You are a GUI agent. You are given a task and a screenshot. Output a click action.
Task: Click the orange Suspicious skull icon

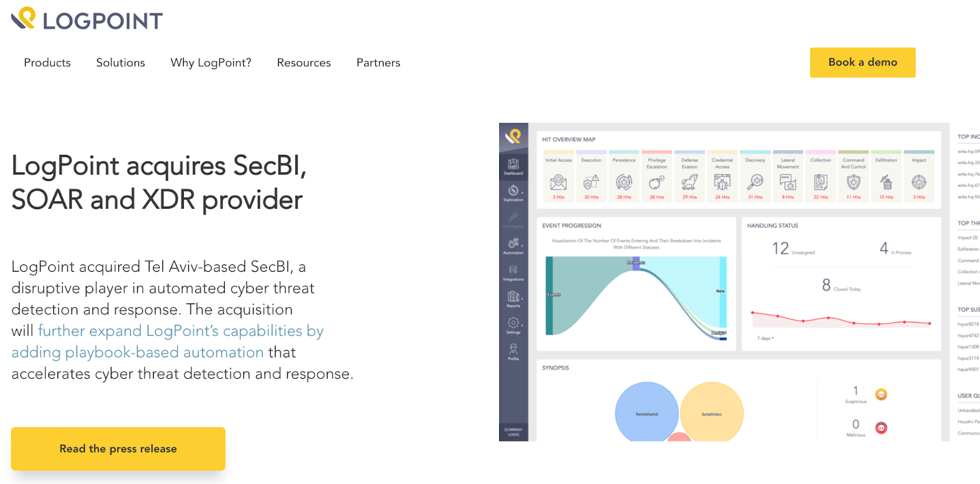(x=881, y=395)
